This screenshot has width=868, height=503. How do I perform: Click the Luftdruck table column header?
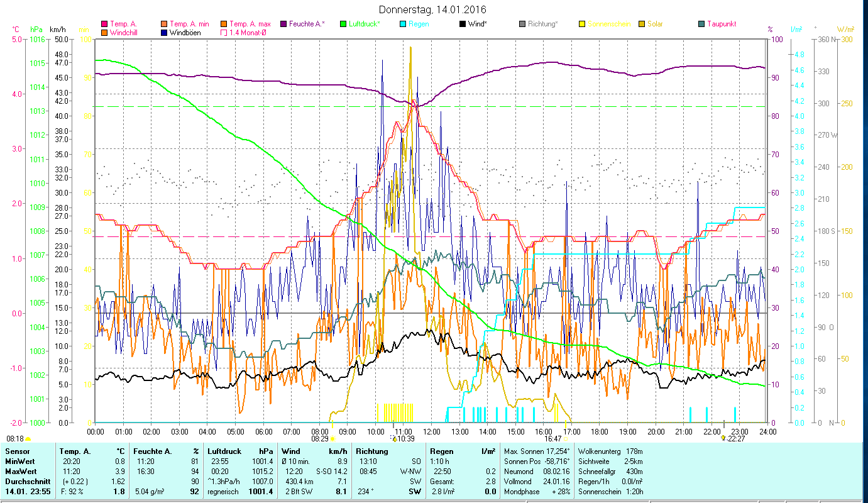(x=223, y=451)
